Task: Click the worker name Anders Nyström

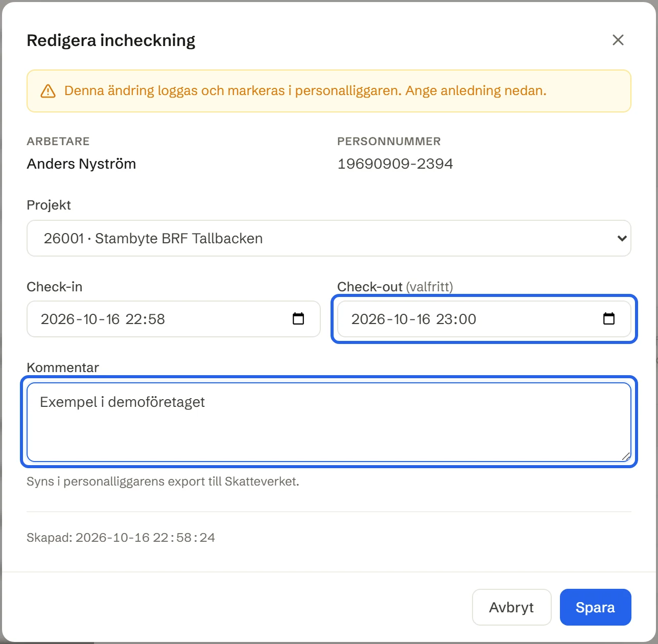Action: coord(81,164)
